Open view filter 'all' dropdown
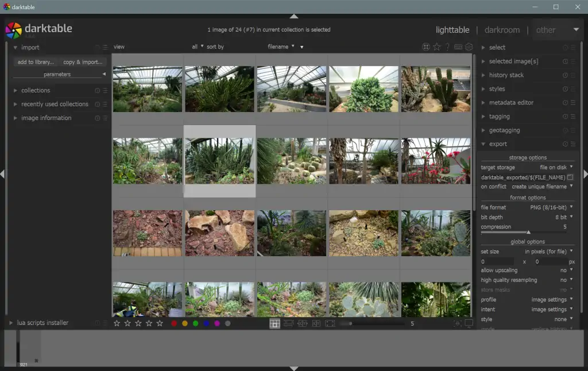The width and height of the screenshot is (588, 371). click(x=198, y=47)
